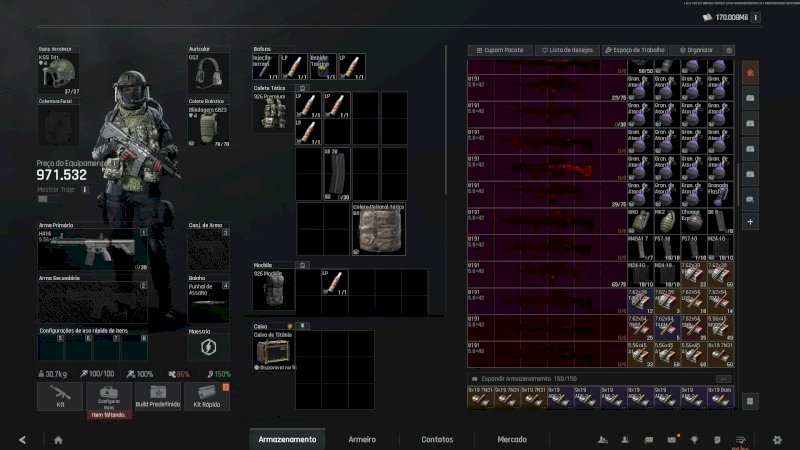This screenshot has width=800, height=450.
Task: Click the Organizar button
Action: [x=696, y=50]
